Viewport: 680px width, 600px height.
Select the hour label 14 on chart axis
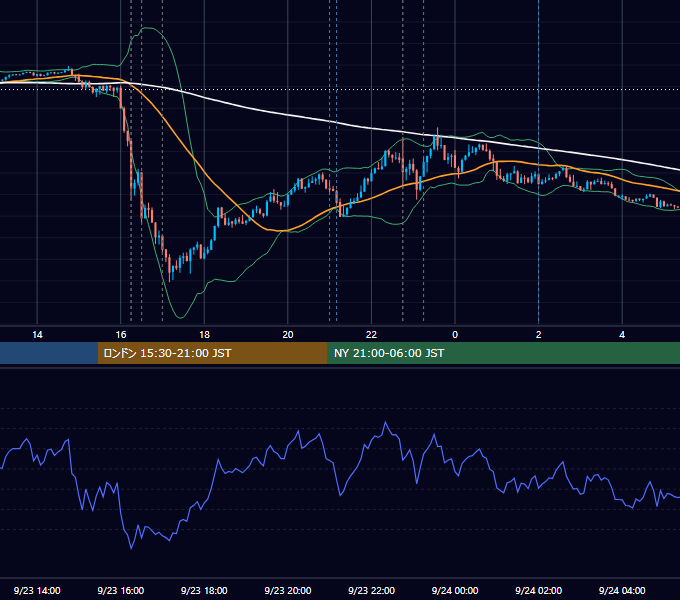pos(37,335)
